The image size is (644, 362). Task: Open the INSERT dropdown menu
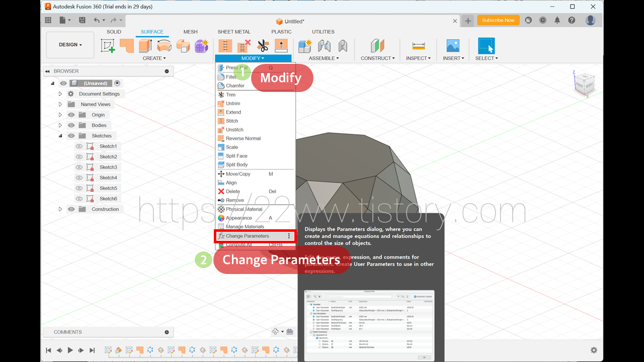pyautogui.click(x=453, y=58)
